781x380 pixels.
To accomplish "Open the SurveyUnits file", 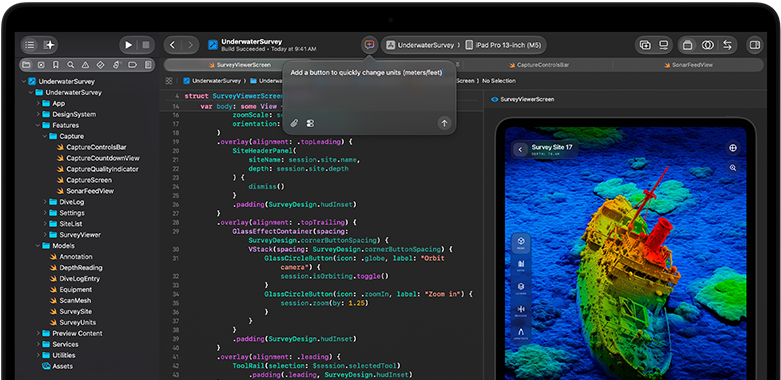I will [x=72, y=322].
